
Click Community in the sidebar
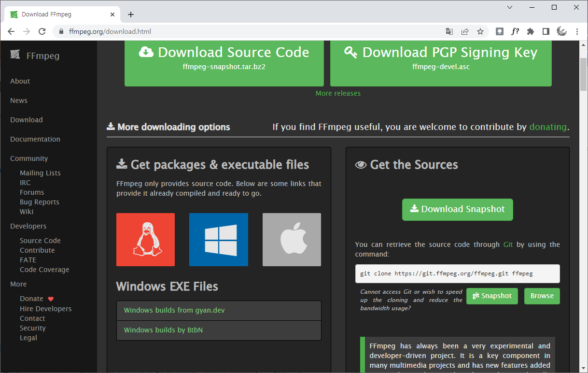click(x=29, y=158)
